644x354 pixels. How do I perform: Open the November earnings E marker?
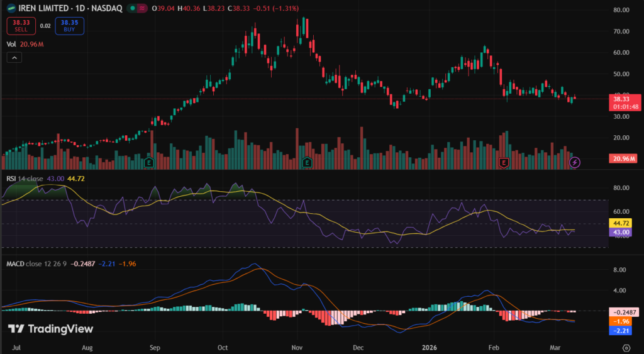click(307, 162)
